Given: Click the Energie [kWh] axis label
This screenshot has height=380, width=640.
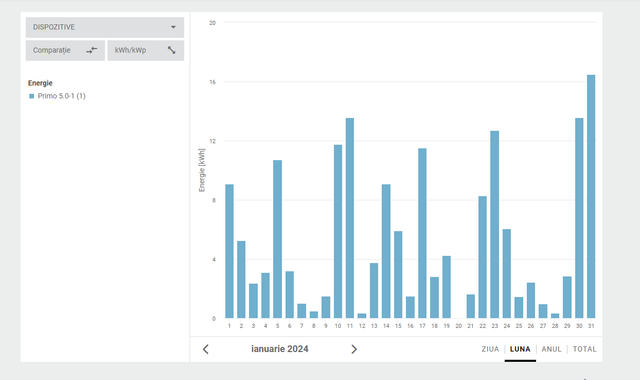Looking at the screenshot, I should click(202, 170).
